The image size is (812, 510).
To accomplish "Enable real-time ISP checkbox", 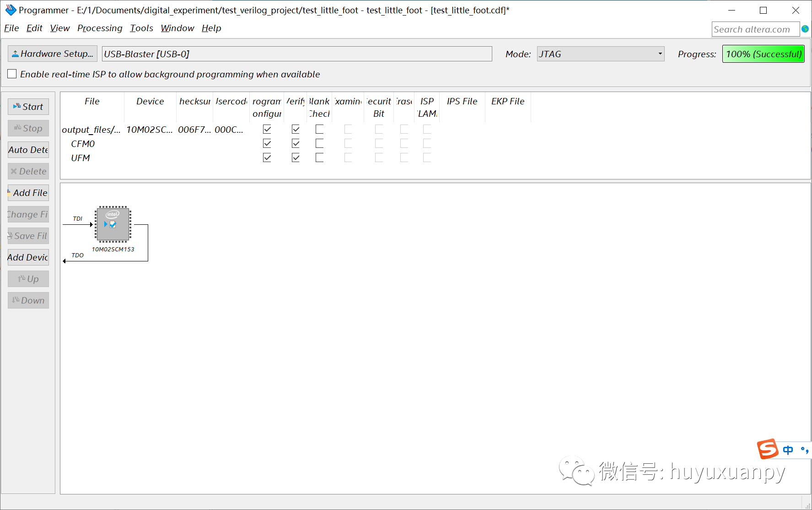I will (12, 74).
